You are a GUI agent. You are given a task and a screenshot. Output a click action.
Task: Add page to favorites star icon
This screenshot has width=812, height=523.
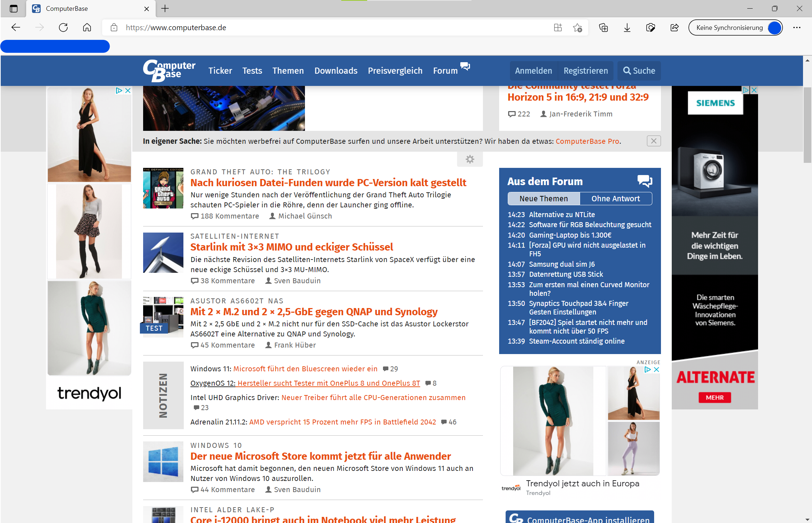tap(578, 28)
